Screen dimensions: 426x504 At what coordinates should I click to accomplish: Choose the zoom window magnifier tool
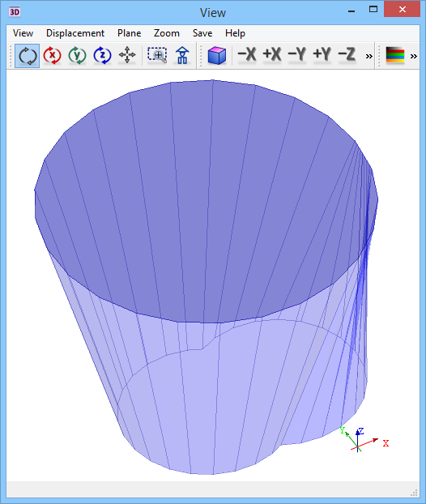click(x=157, y=56)
